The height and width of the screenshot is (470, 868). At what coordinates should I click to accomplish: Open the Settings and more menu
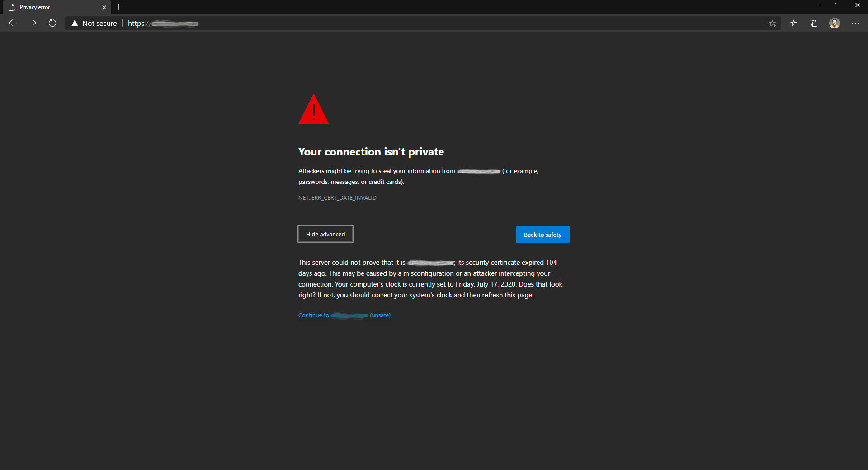(855, 23)
